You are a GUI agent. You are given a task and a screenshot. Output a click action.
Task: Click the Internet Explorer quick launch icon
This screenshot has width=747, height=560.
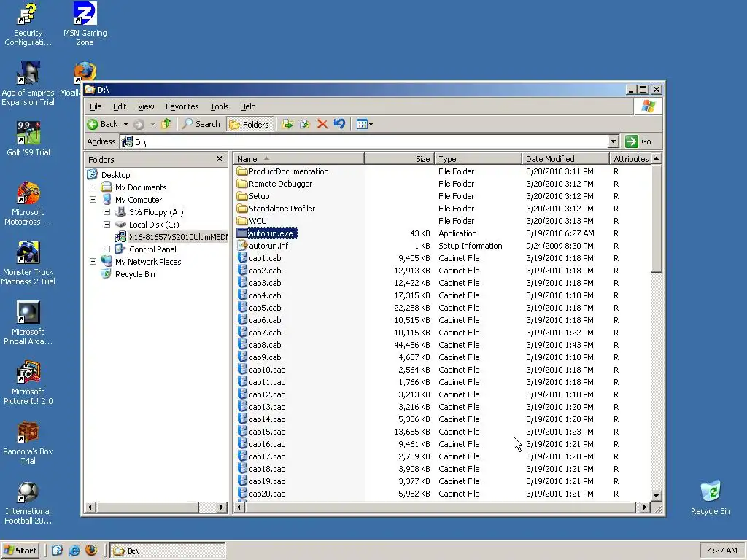coord(74,551)
